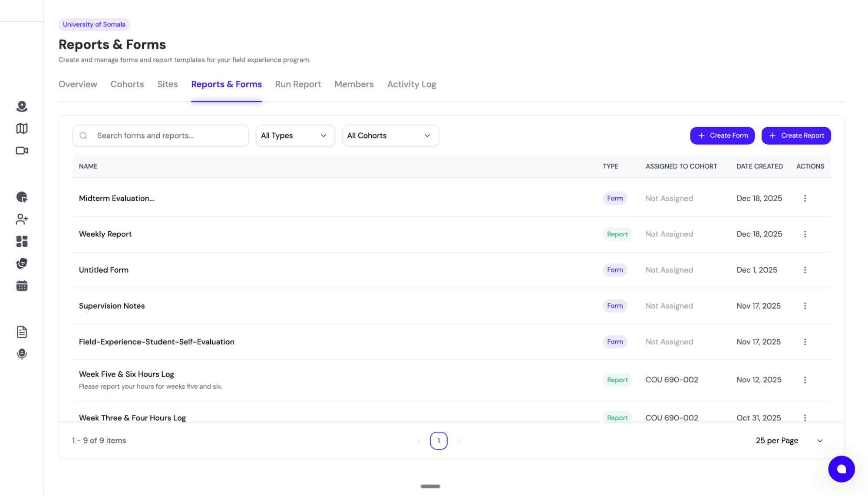868x496 pixels.
Task: Open the Activity Log tab
Action: (x=411, y=84)
